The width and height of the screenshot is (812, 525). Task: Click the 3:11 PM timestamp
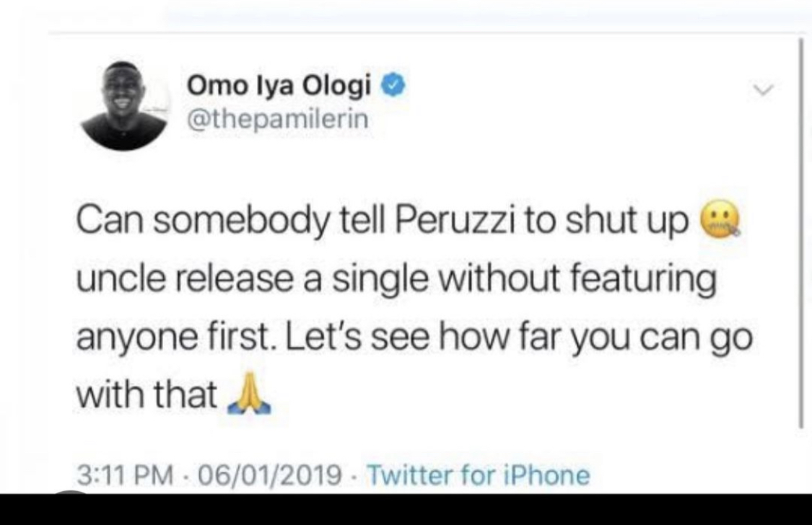(126, 475)
